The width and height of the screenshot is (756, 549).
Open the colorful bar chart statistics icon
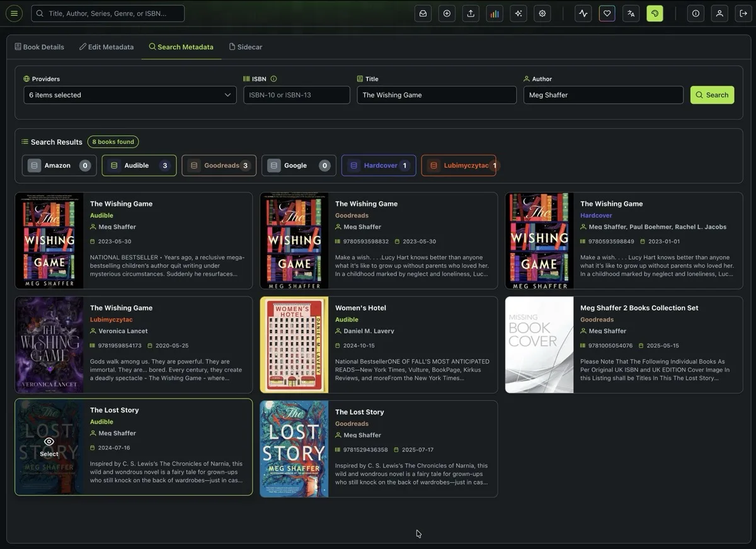coord(495,13)
